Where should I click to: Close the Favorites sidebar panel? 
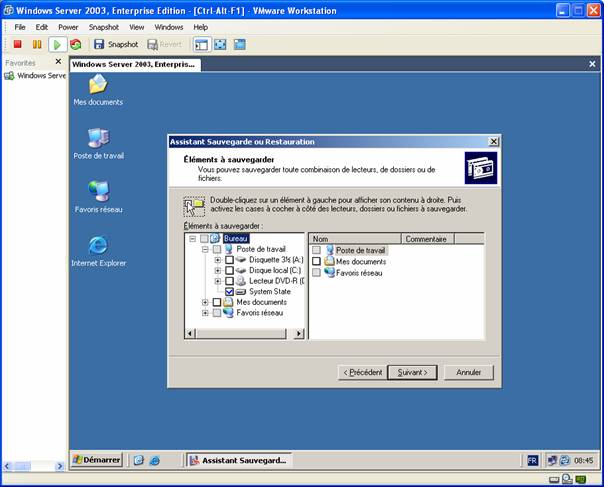(58, 61)
